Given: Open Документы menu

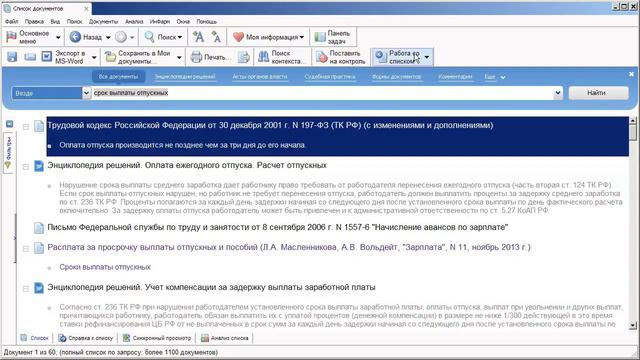Looking at the screenshot, I should [103, 21].
